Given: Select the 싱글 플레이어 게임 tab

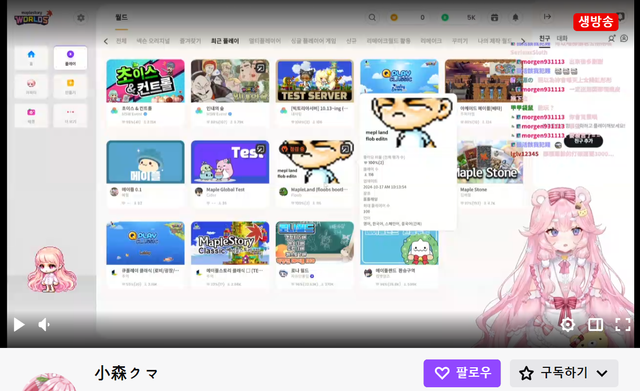Looking at the screenshot, I should coord(313,41).
